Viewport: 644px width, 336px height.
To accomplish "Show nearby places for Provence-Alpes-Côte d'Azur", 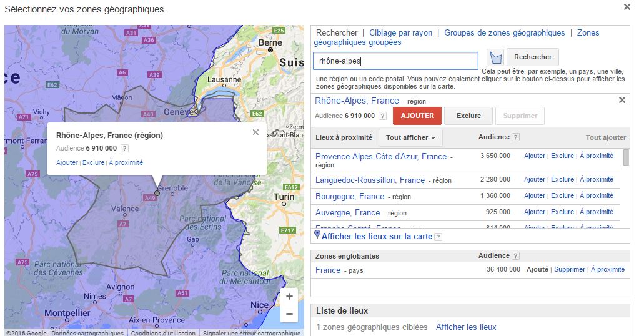I will pos(597,156).
